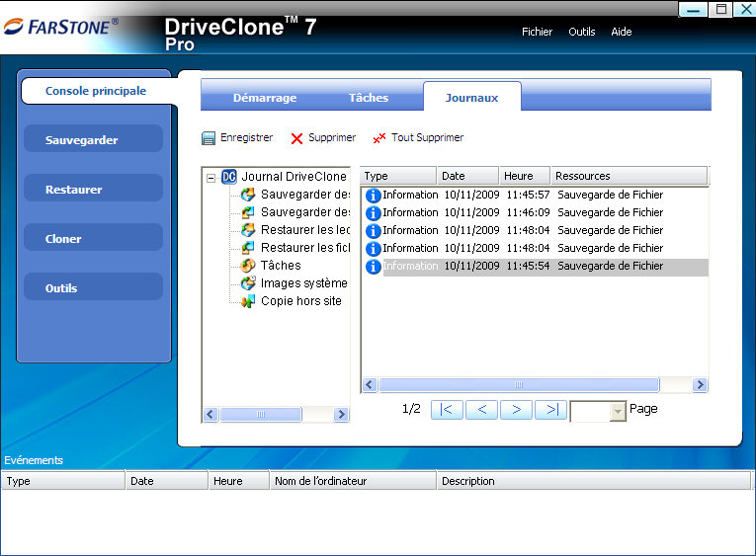Viewport: 756px width, 556px height.
Task: Click the Restaurer les fic tree icon
Action: click(x=248, y=248)
